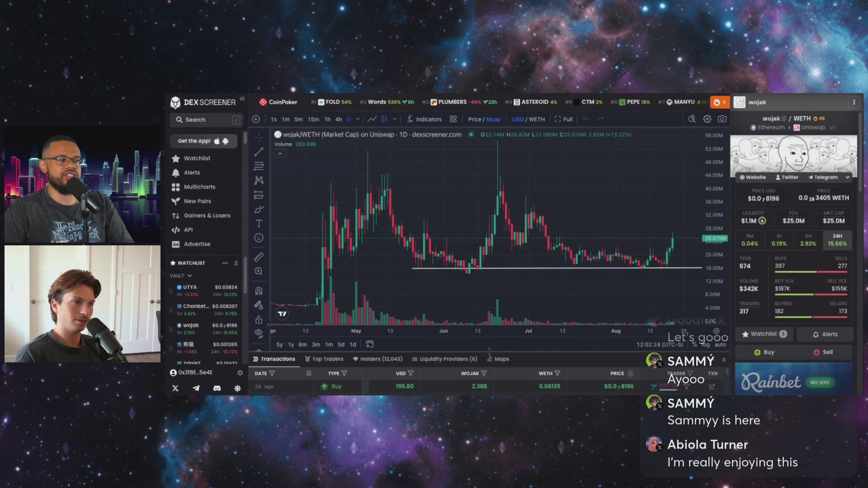Toggle chart drawings visibility eye icon

(259, 333)
